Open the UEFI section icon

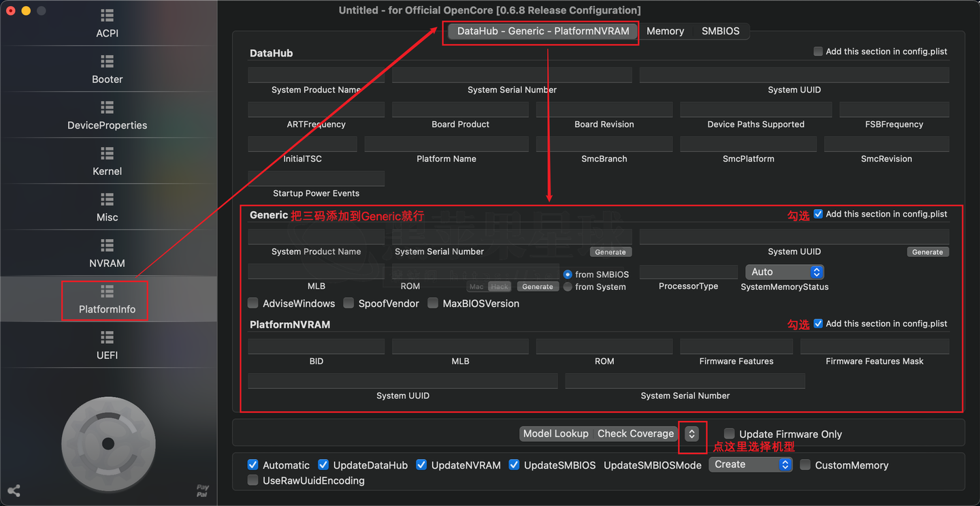coord(107,337)
